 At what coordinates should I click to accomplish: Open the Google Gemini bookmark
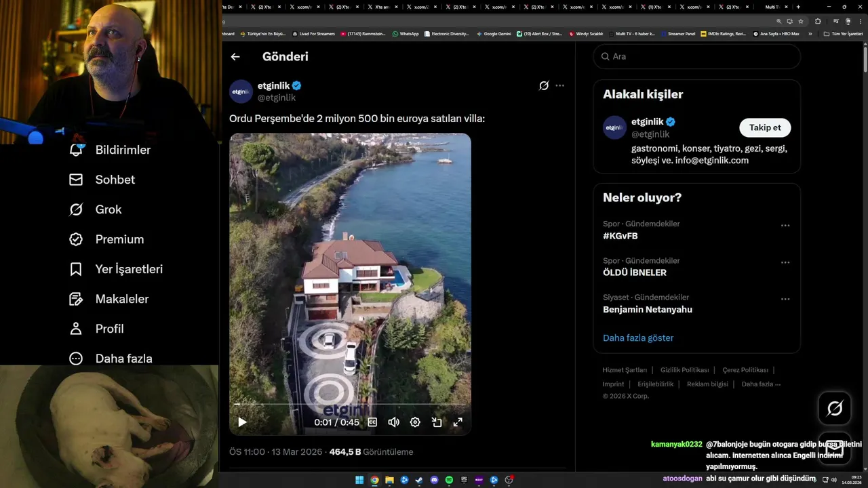pyautogui.click(x=494, y=33)
